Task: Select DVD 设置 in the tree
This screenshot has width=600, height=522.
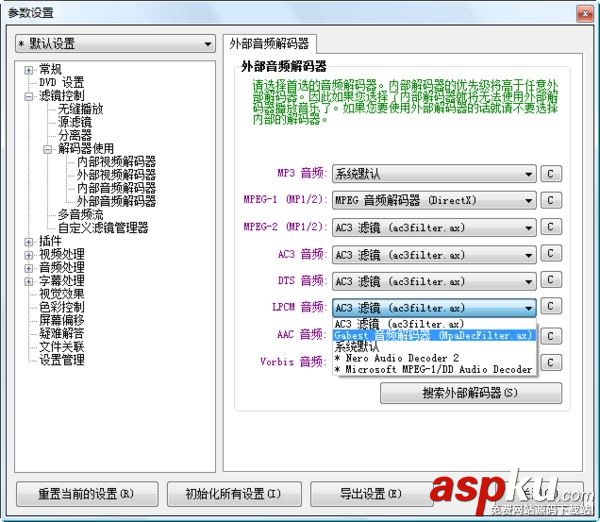Action: click(61, 82)
